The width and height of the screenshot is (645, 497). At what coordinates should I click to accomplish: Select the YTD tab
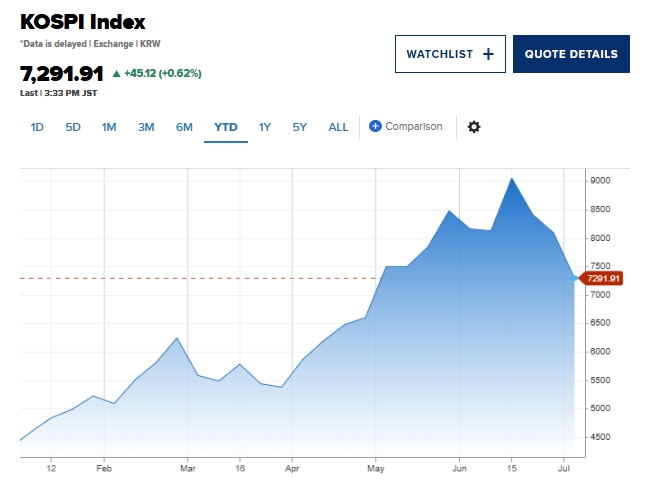[x=226, y=127]
